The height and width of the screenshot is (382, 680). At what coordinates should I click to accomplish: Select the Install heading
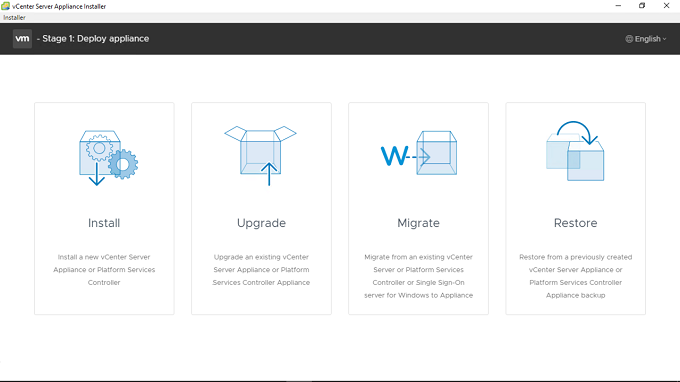[104, 223]
